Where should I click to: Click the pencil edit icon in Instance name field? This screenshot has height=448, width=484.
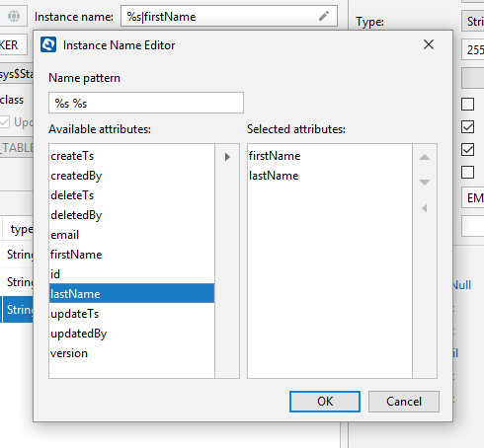[x=324, y=16]
